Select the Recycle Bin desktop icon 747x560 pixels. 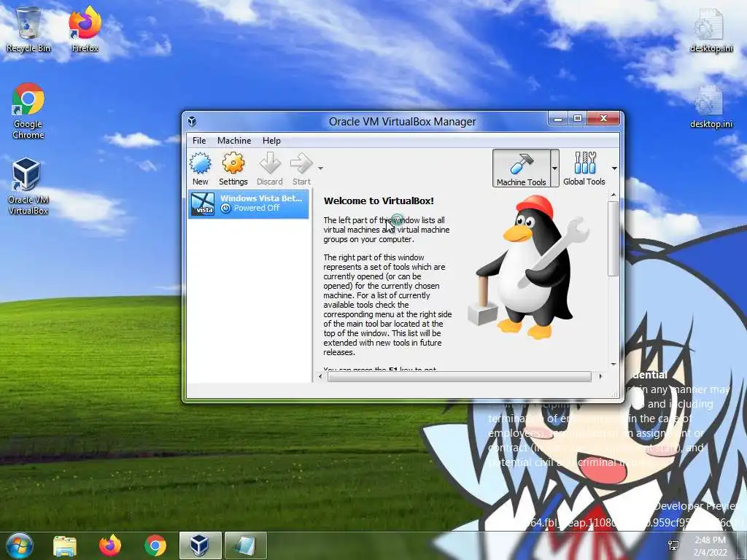tap(28, 29)
